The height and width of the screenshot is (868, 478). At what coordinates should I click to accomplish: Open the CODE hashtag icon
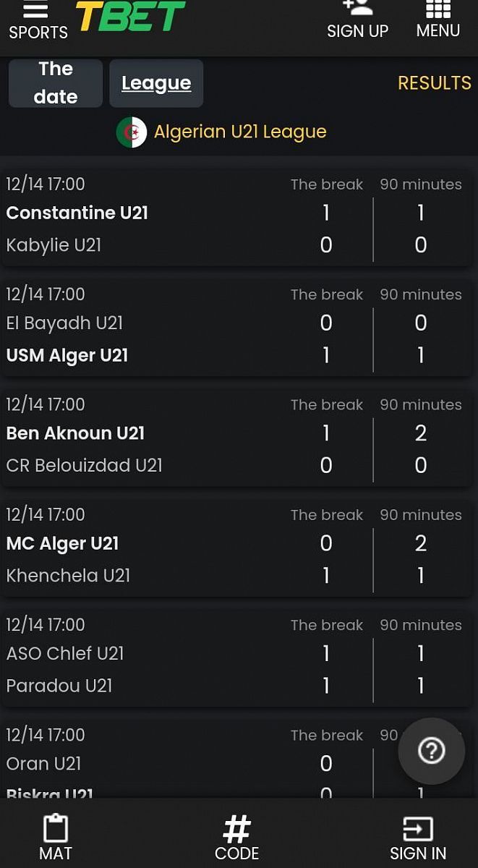(236, 829)
